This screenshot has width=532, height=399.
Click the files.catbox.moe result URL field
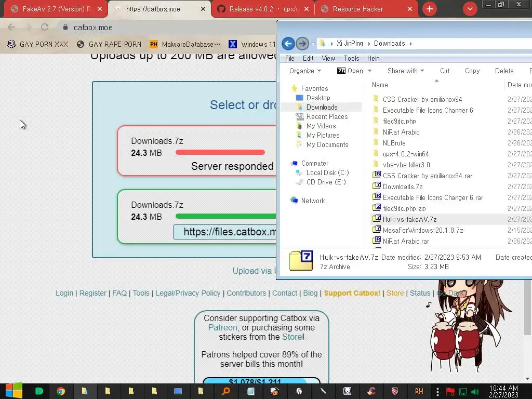pyautogui.click(x=225, y=232)
